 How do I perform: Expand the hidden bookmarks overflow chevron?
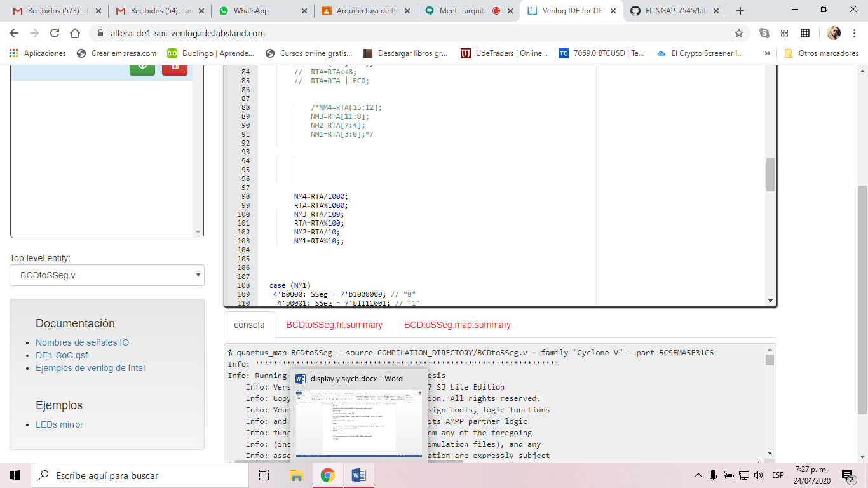click(768, 53)
